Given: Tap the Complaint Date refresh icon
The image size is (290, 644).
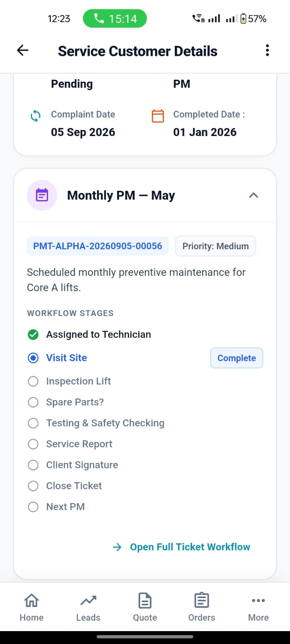Looking at the screenshot, I should click(x=35, y=116).
